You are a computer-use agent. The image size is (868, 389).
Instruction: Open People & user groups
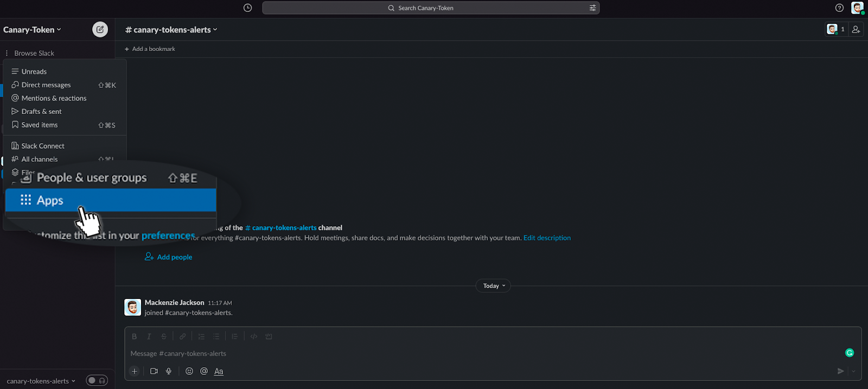pos(111,178)
